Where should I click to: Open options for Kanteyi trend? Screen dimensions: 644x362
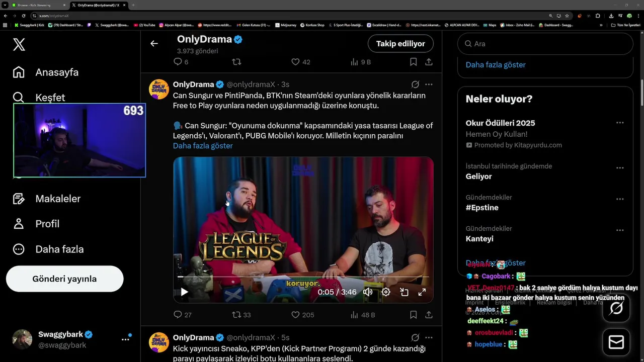[620, 230]
